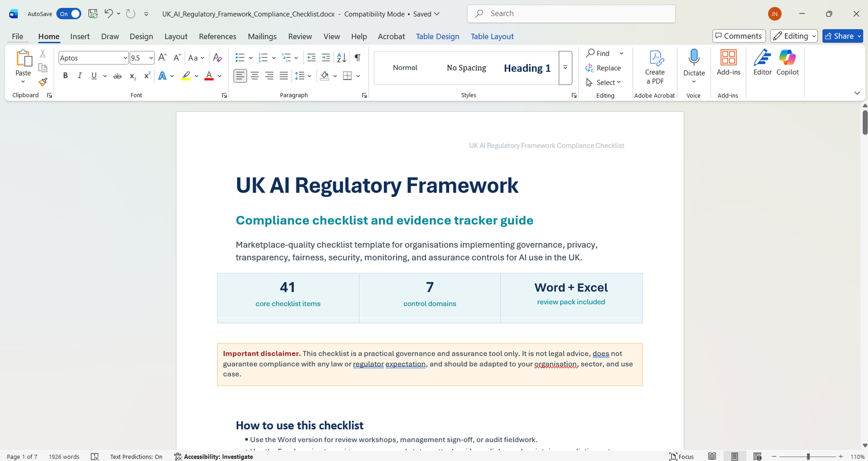Adjust the zoom slider handle
Screen dimensions: 868x461
point(808,457)
